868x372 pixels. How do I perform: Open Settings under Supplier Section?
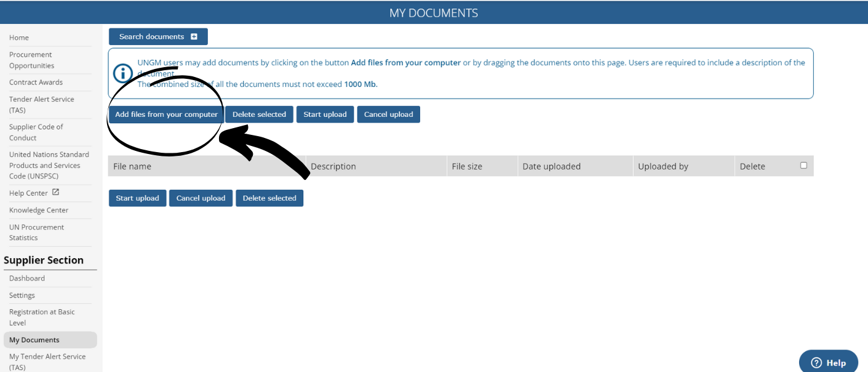(x=22, y=295)
